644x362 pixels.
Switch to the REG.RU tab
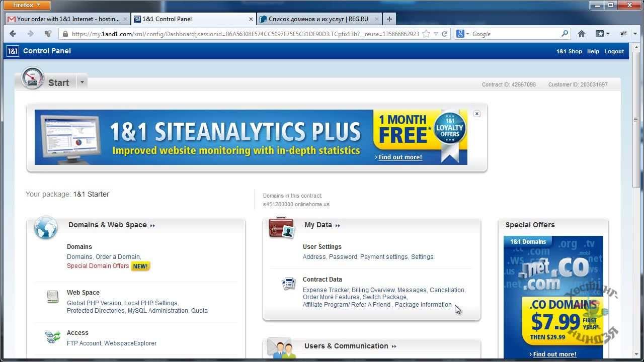click(x=318, y=19)
